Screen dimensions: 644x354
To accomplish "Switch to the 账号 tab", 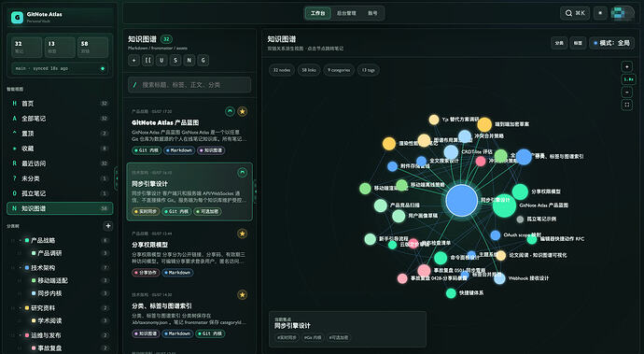I will point(372,13).
